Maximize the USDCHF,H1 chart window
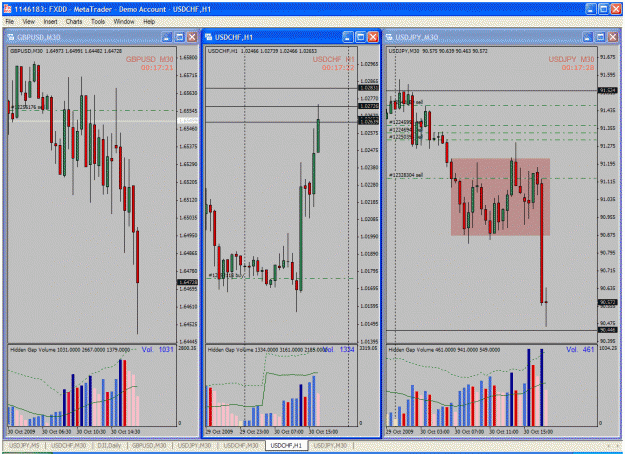Image resolution: width=625 pixels, height=454 pixels. pos(360,37)
